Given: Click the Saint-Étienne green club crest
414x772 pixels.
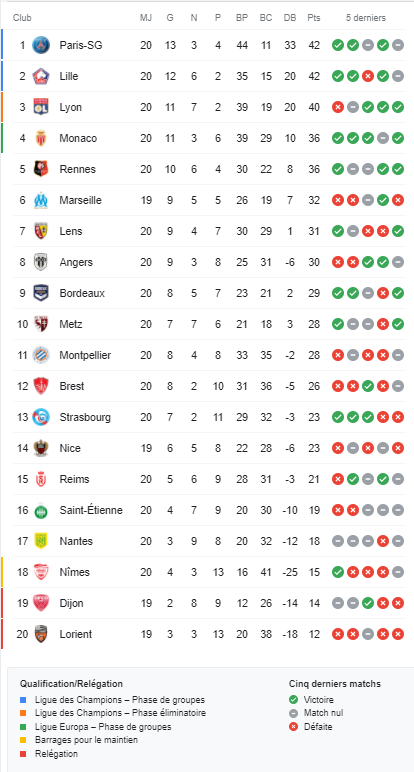Looking at the screenshot, I should click(x=41, y=511).
